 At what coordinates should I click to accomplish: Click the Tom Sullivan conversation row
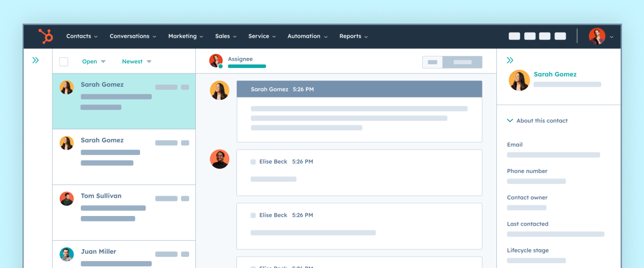point(124,213)
